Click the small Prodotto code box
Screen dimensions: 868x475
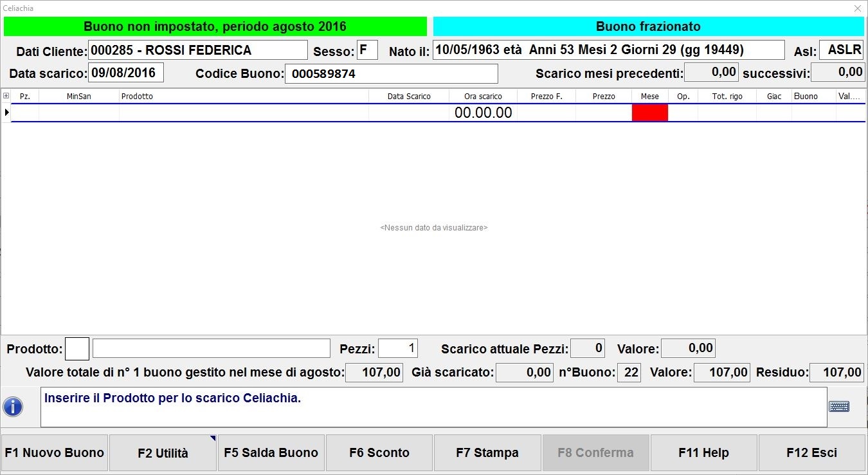coord(77,349)
